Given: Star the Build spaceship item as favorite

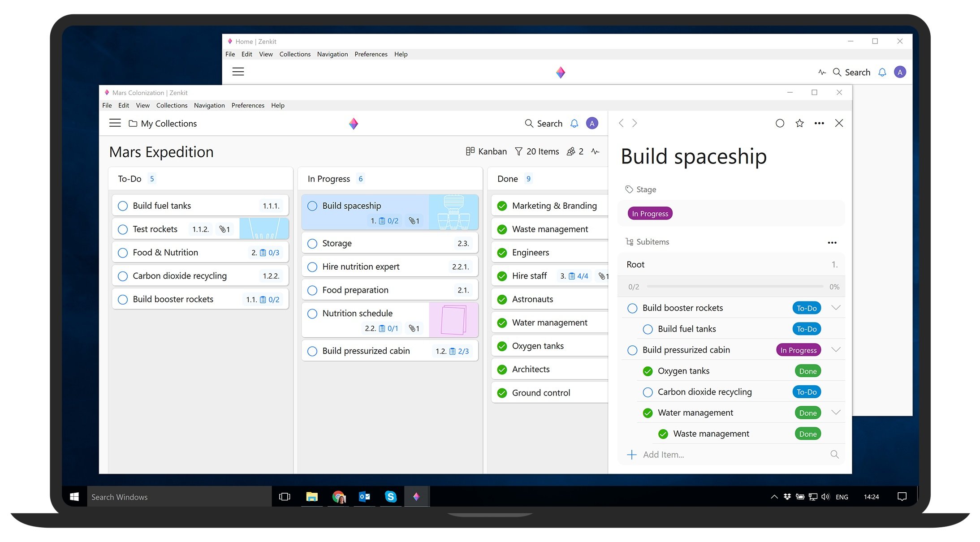Looking at the screenshot, I should click(x=799, y=123).
